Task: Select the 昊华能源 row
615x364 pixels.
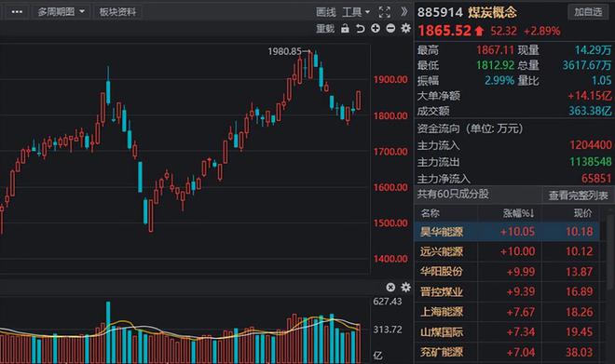Action: click(x=507, y=232)
